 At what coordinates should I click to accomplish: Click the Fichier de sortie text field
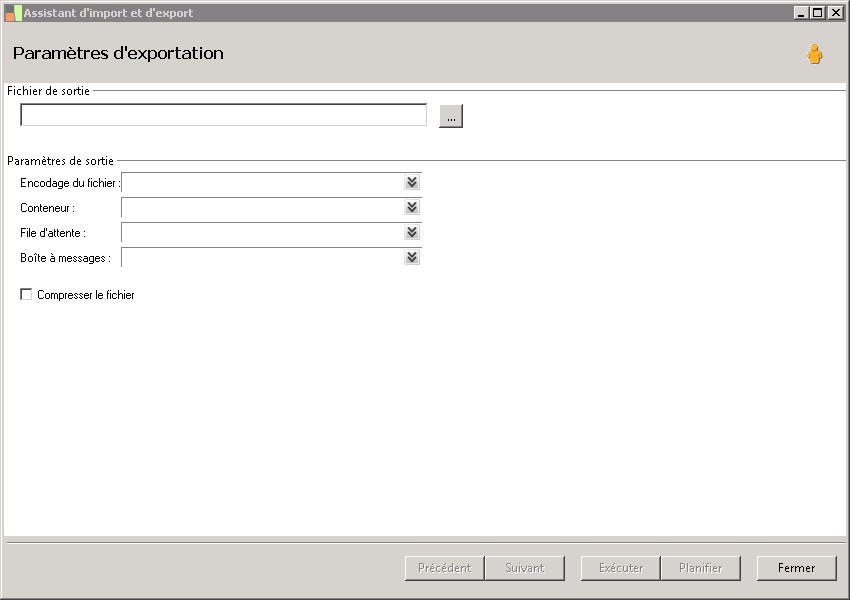223,116
